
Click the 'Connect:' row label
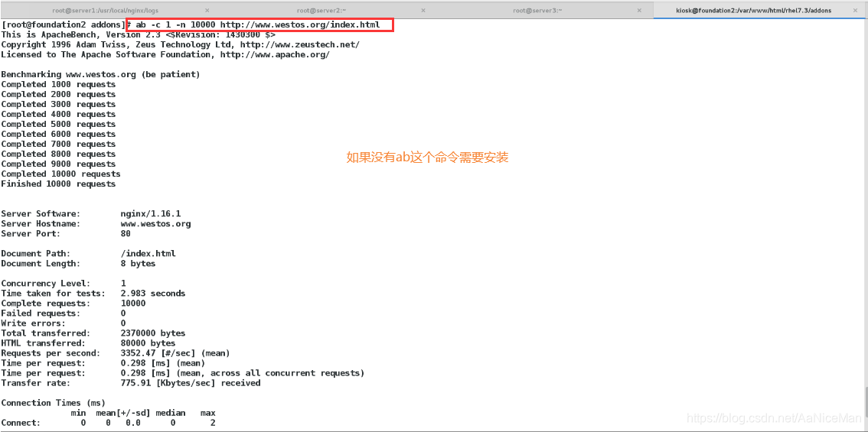point(21,423)
